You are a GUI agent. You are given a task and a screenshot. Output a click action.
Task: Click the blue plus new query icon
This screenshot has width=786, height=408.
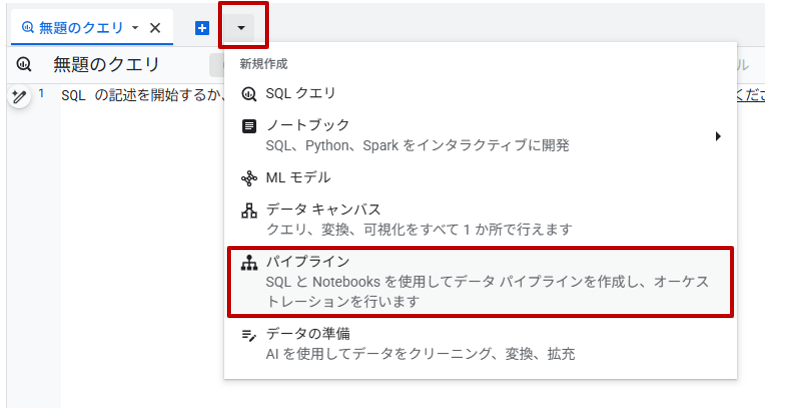click(202, 28)
